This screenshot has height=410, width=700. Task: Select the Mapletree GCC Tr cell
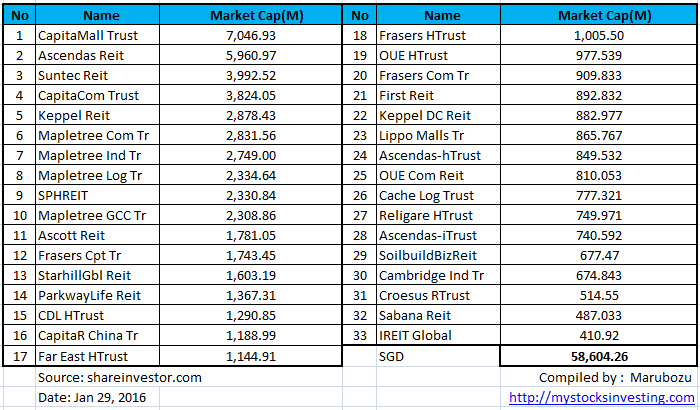[x=92, y=215]
